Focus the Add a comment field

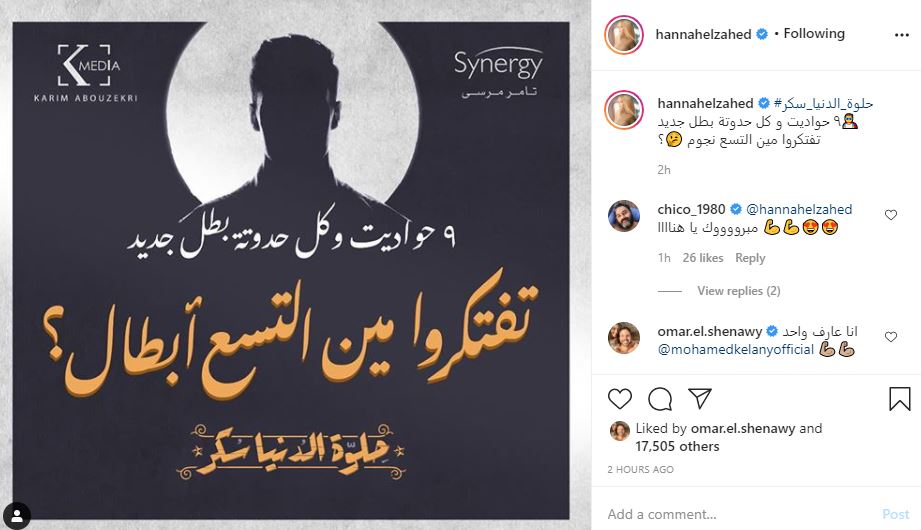pyautogui.click(x=740, y=515)
